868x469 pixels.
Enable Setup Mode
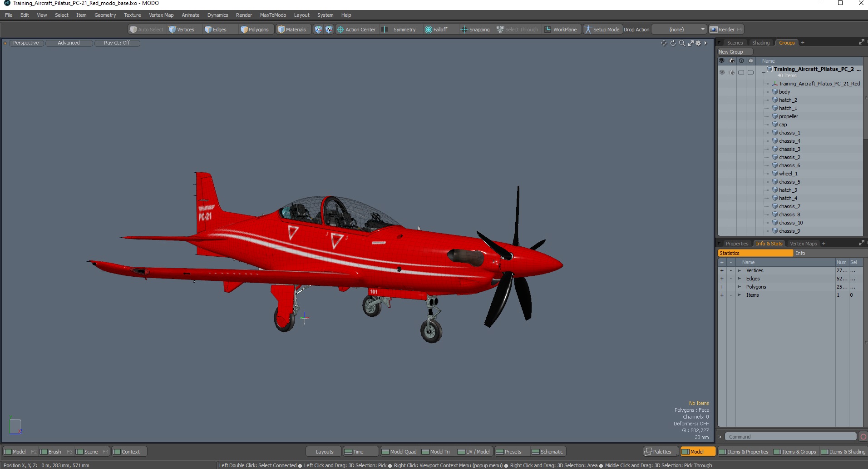(x=602, y=30)
